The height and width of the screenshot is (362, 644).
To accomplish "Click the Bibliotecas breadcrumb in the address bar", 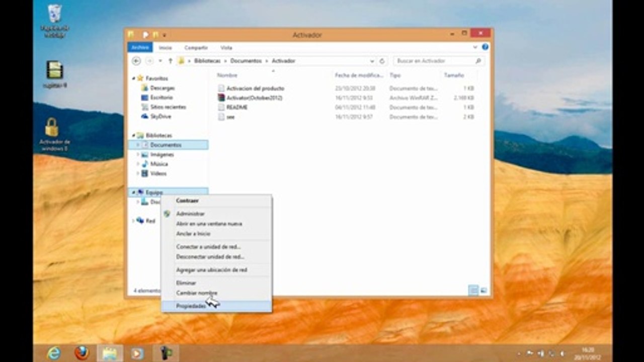I will 206,61.
